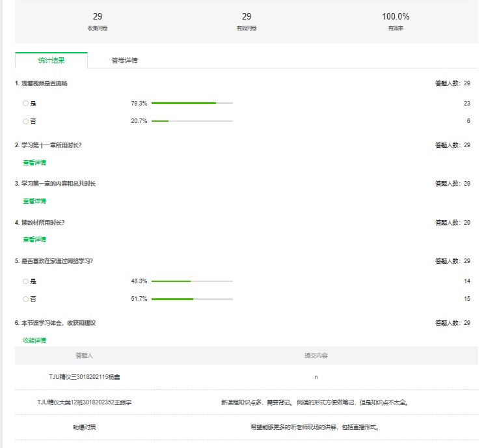
Task: Expand 查看详情 under question 3
Action: pos(34,201)
